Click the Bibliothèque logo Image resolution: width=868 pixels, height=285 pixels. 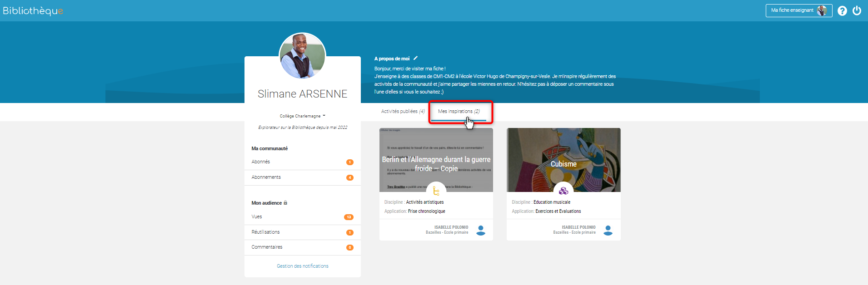pyautogui.click(x=33, y=11)
